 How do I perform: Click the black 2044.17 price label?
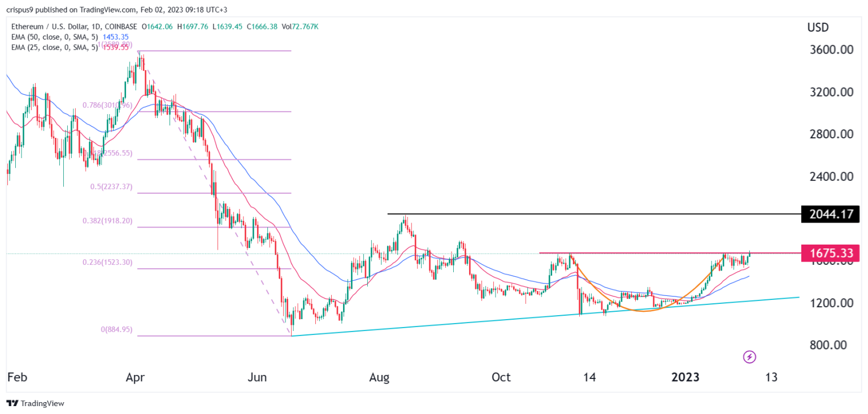click(x=831, y=214)
